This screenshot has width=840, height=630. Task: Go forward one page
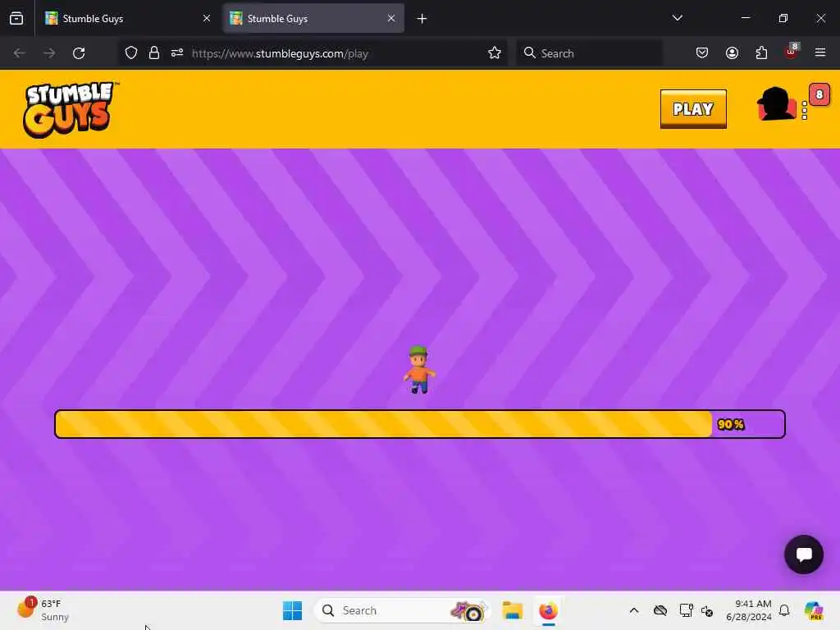coord(49,53)
